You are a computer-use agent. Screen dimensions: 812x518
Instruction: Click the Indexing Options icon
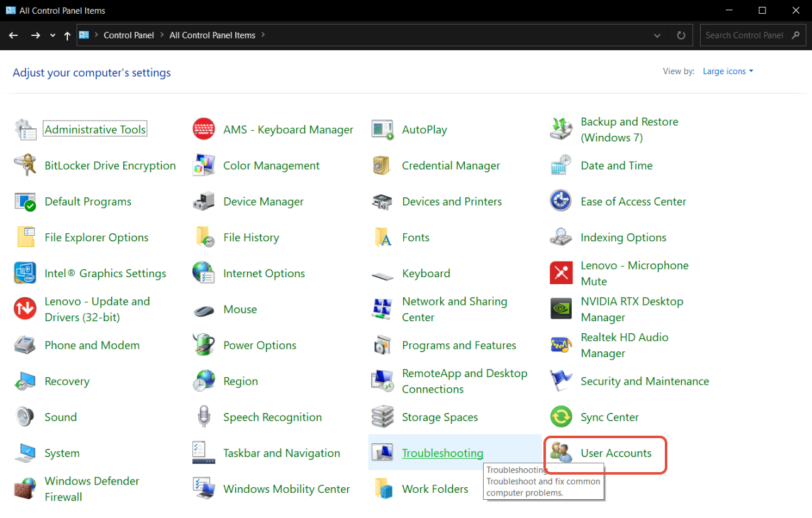click(x=561, y=237)
